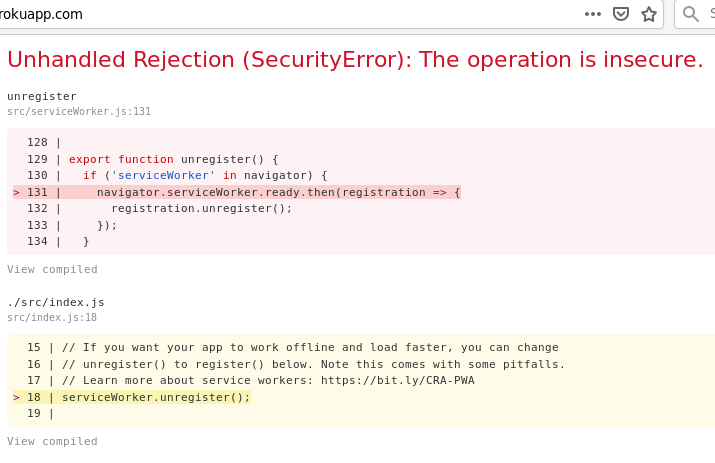Image resolution: width=715 pixels, height=463 pixels.
Task: Expand View compiled under index.js frame
Action: coord(52,441)
